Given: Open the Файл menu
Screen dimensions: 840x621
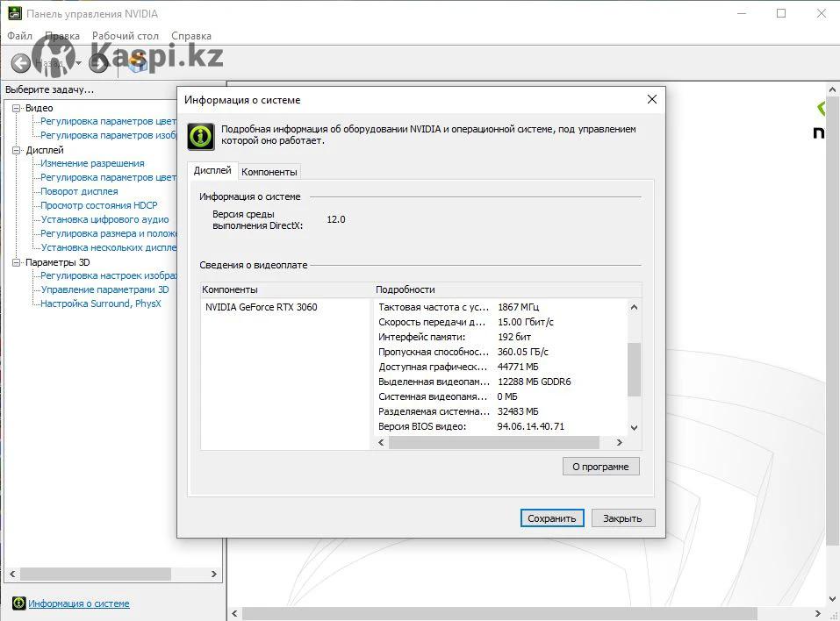Looking at the screenshot, I should (x=20, y=36).
